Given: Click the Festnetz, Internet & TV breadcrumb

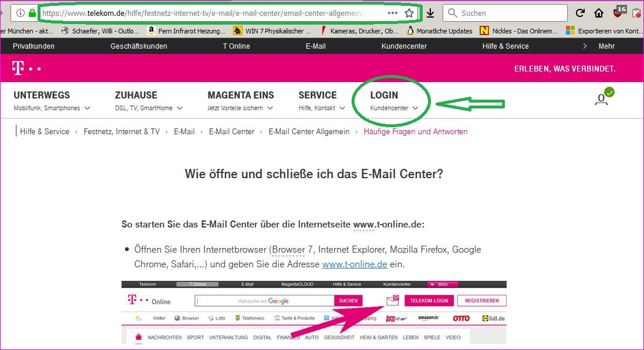Looking at the screenshot, I should click(x=122, y=132).
